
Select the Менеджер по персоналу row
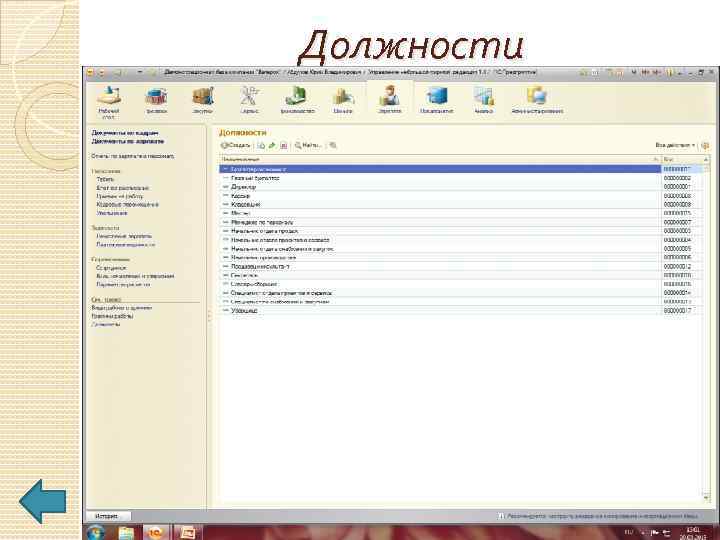[x=440, y=222]
